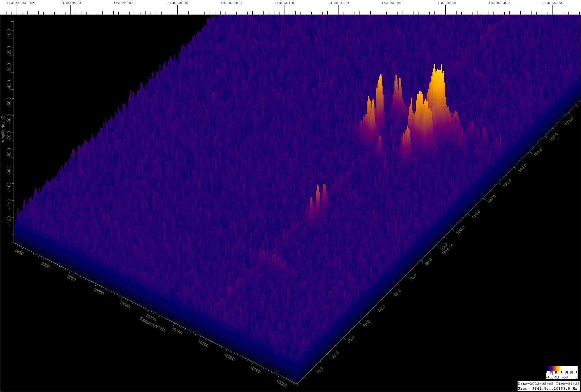Click the 130.0 mark on the time axis
The width and height of the screenshot is (581, 392).
coord(507,183)
